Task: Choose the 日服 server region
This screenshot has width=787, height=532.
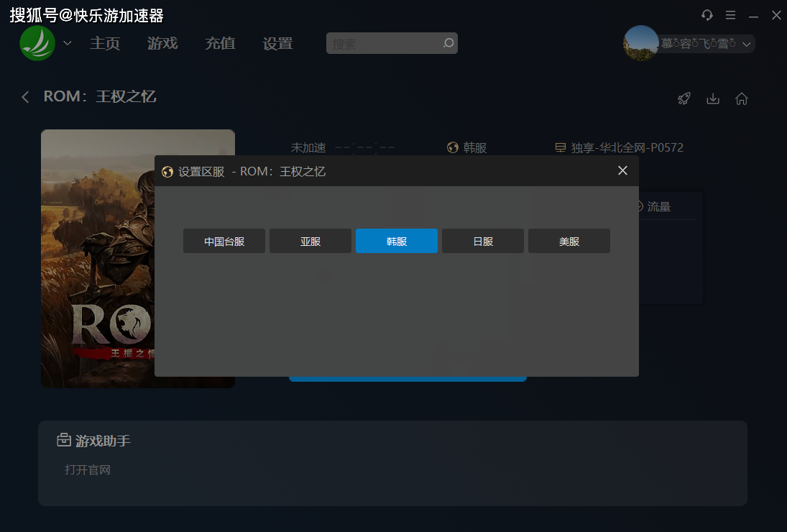Action: [483, 242]
